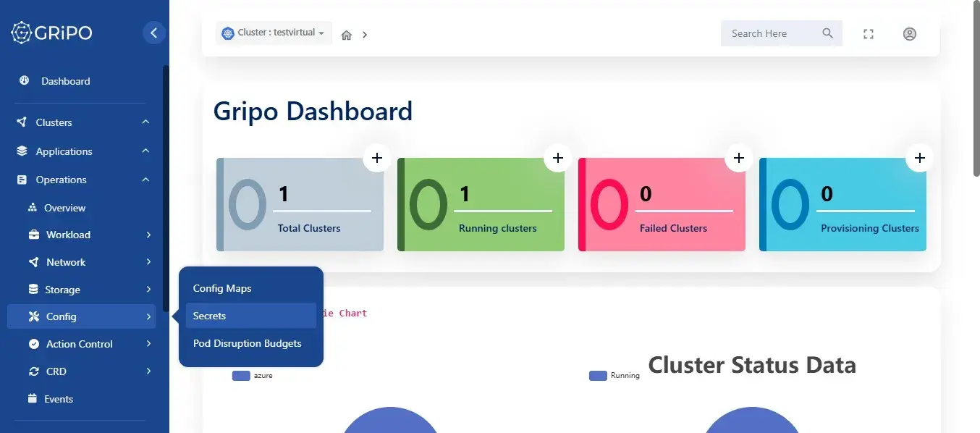Select Secrets from Config flyout
The width and height of the screenshot is (980, 433).
click(250, 316)
